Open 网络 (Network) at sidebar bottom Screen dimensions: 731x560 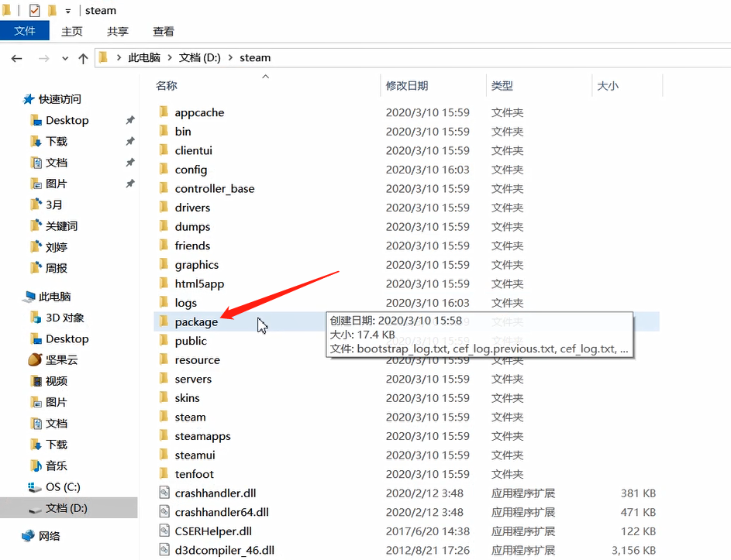tap(48, 534)
